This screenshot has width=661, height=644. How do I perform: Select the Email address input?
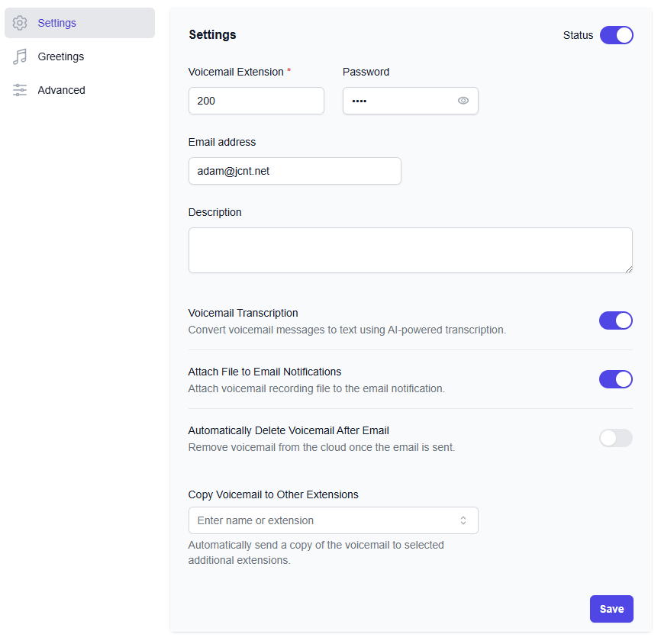tap(295, 171)
